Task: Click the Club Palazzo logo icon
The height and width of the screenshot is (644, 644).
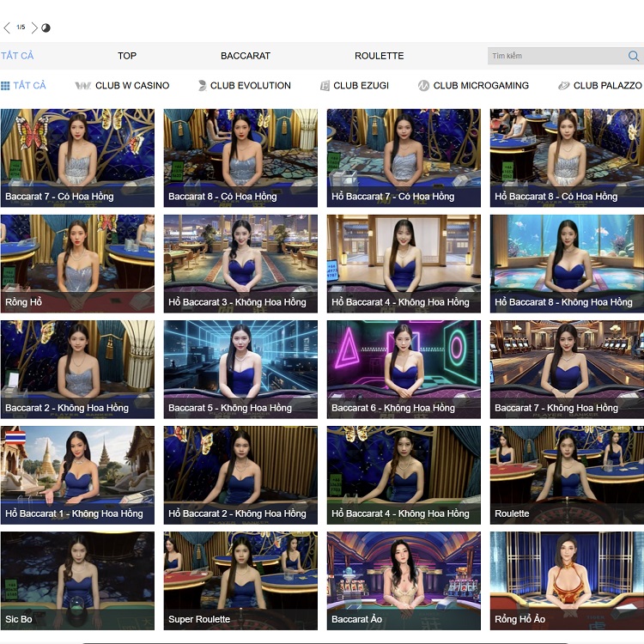Action: (563, 86)
